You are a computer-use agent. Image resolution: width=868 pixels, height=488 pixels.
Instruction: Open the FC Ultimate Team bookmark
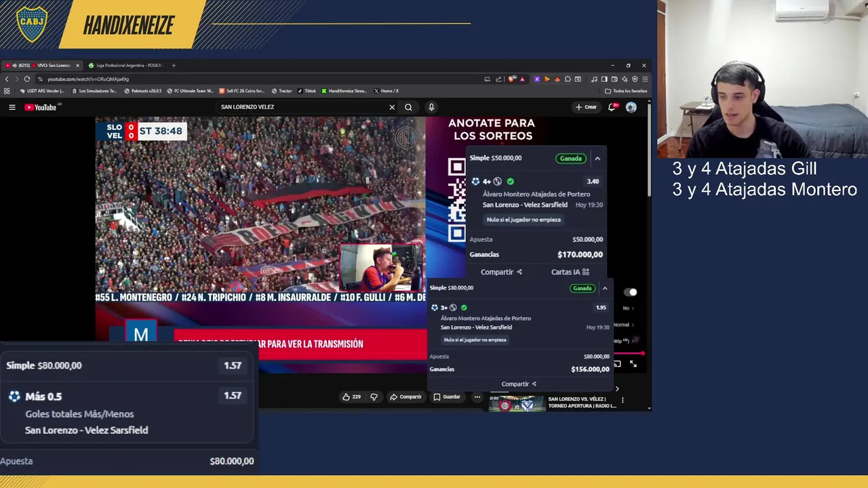click(x=191, y=91)
